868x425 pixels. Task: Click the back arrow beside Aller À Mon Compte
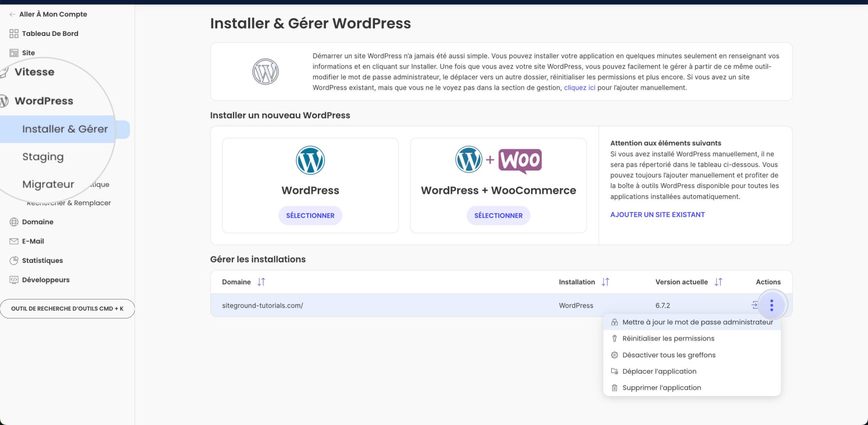click(13, 14)
